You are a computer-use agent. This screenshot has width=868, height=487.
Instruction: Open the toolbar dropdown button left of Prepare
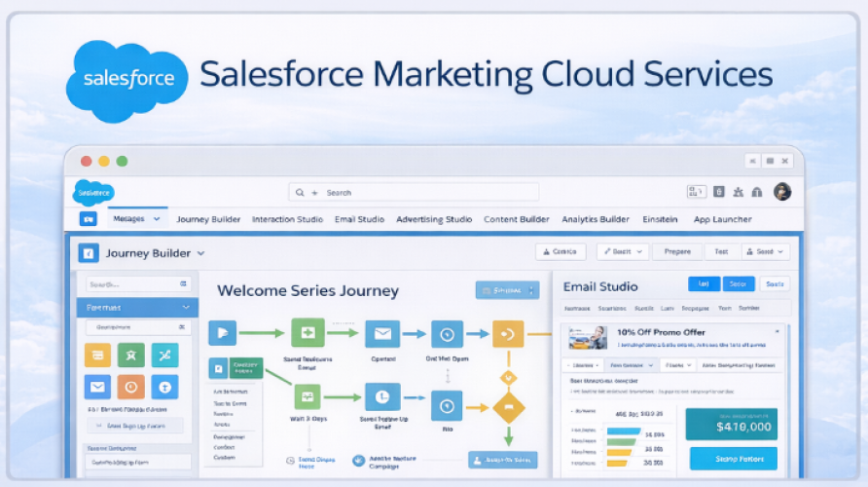point(623,251)
